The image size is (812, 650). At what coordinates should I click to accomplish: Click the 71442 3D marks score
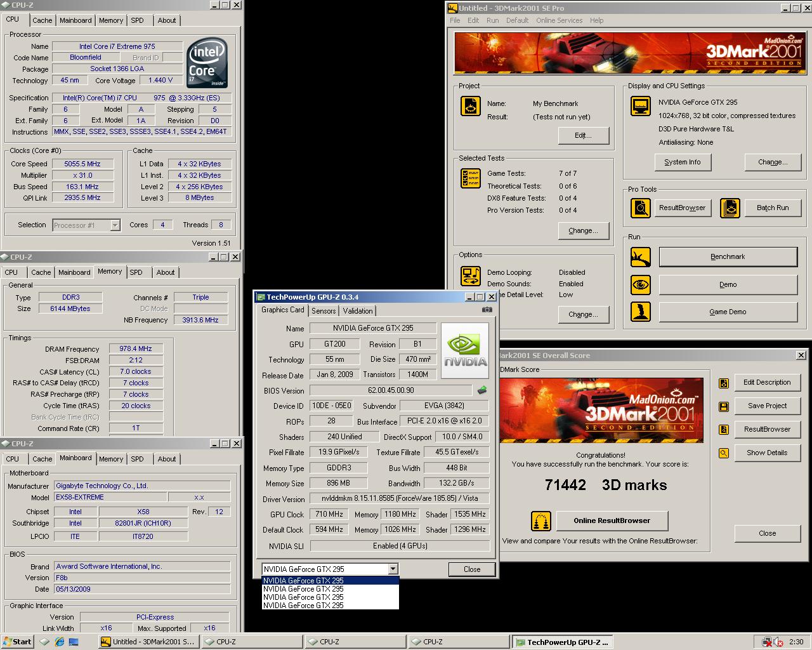coord(605,486)
